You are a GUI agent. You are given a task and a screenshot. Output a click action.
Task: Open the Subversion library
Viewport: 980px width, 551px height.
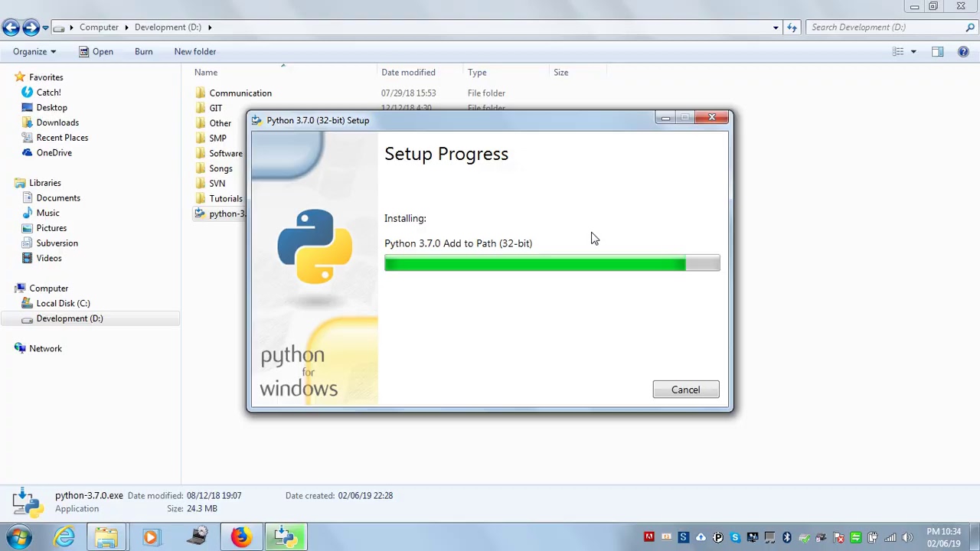tap(57, 243)
